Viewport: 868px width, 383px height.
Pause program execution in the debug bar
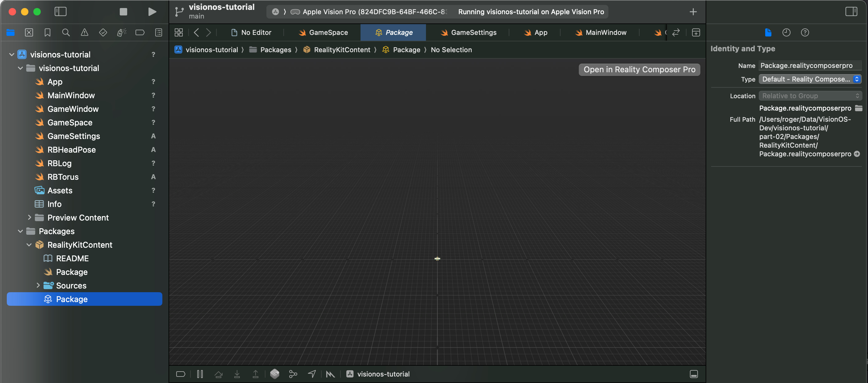(x=200, y=374)
